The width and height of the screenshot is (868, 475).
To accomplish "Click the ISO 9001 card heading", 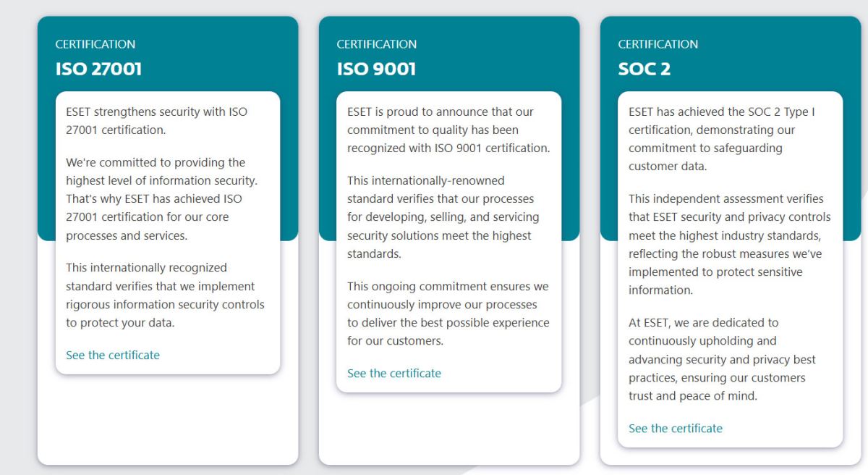I will point(376,70).
